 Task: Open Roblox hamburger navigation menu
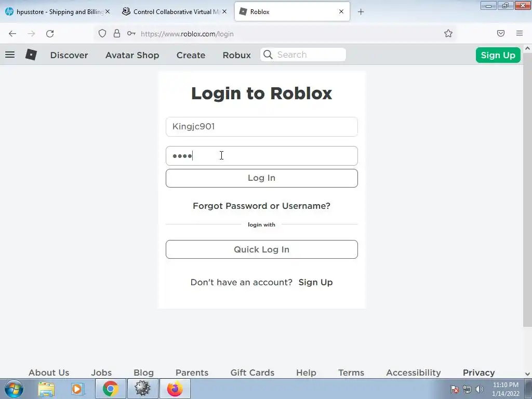click(x=10, y=55)
